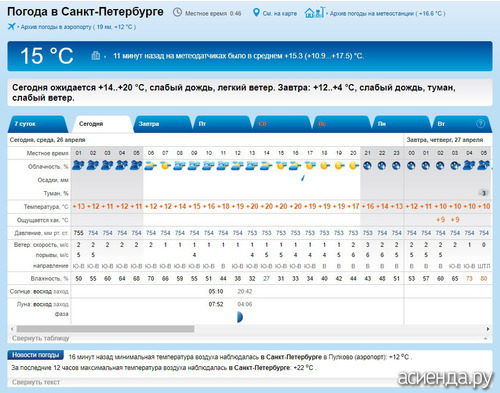Select the Пт forecast tab
This screenshot has width=500, height=393.
222,124
